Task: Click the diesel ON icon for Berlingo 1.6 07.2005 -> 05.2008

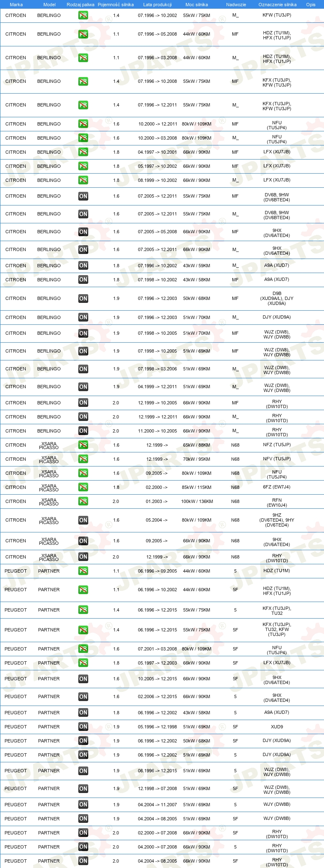Action: (83, 232)
